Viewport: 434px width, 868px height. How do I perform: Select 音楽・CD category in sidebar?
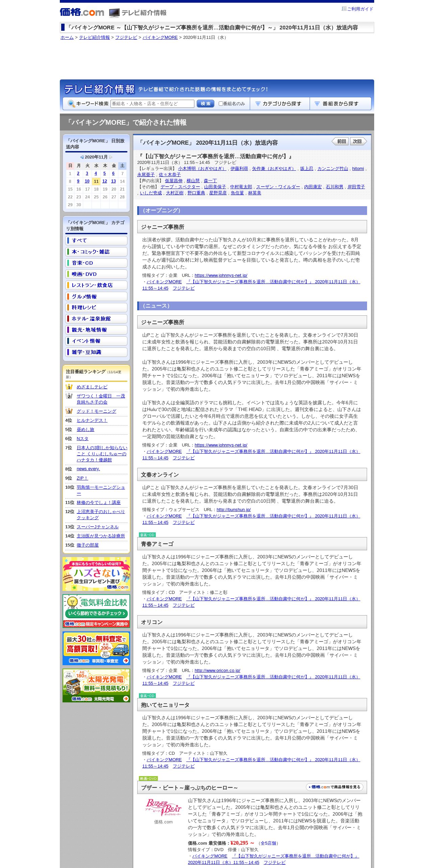click(x=96, y=263)
